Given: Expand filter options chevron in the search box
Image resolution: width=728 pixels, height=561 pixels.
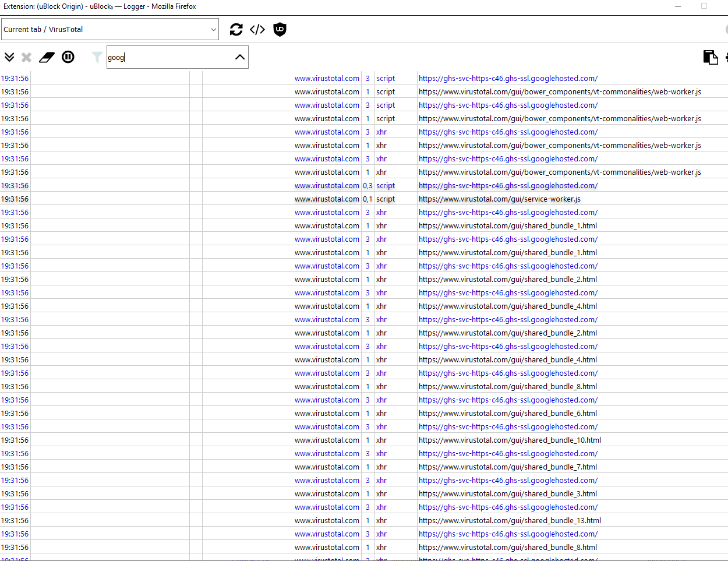Looking at the screenshot, I should click(239, 57).
